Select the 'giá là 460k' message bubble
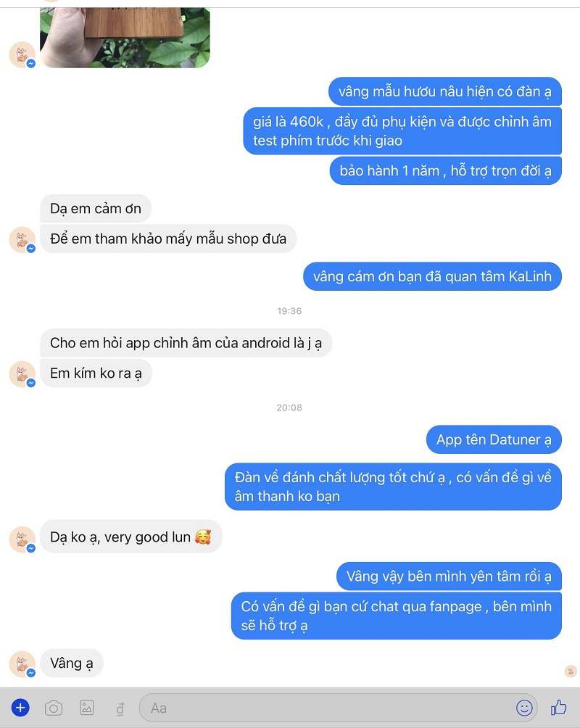Screen dimensions: 580x728 click(x=402, y=131)
